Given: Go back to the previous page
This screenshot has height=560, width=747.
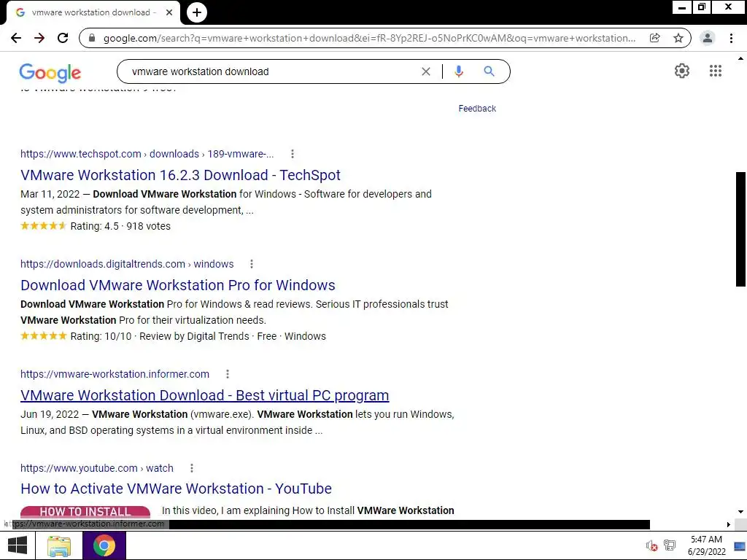Looking at the screenshot, I should coord(16,38).
